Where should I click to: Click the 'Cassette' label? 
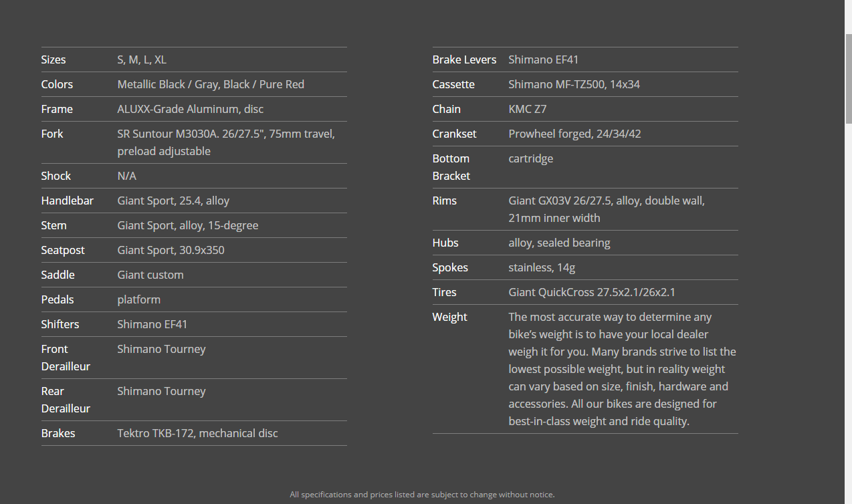pos(453,84)
